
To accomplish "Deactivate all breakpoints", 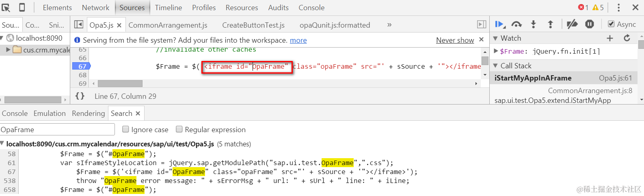I will 572,24.
